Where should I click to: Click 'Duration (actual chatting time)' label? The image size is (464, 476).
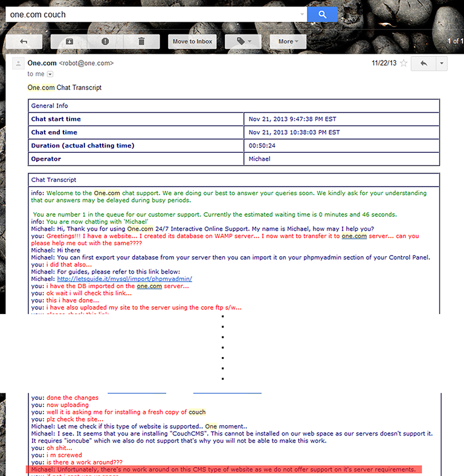[83, 146]
